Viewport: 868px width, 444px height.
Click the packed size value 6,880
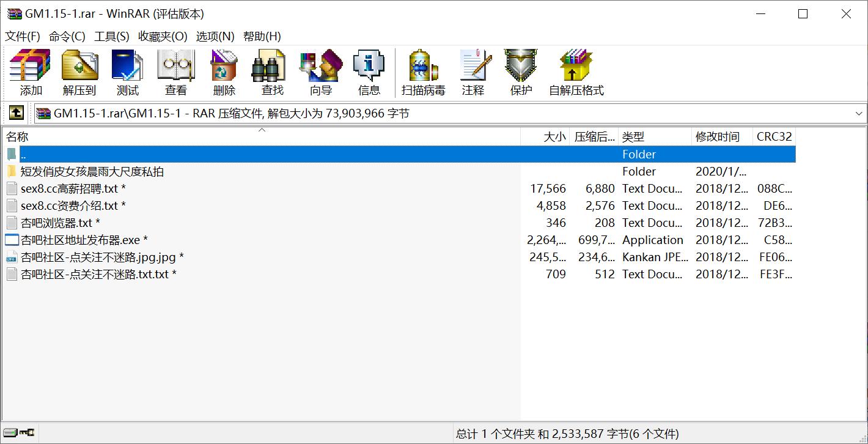(x=600, y=188)
